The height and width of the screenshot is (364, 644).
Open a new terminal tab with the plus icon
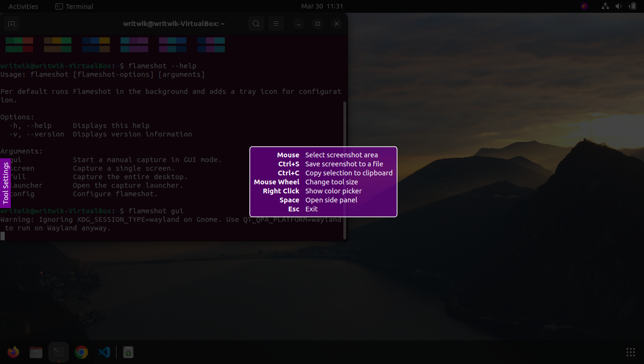[11, 24]
